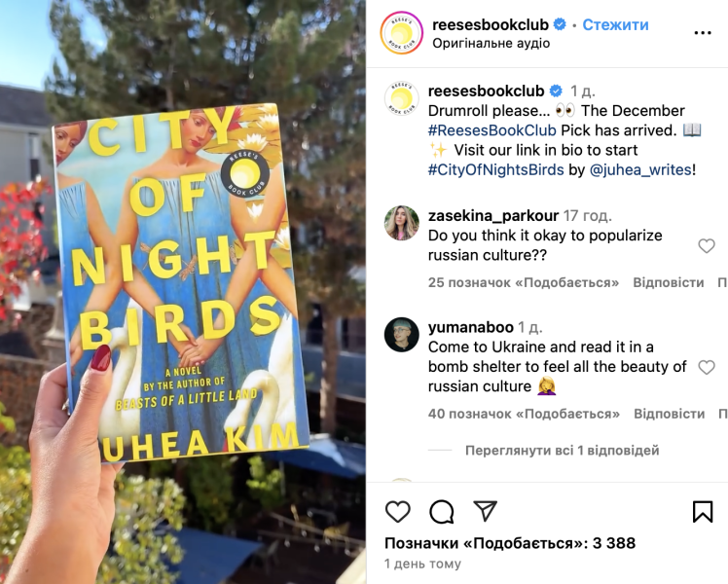Open yumanaboo's profile picture
The width and height of the screenshot is (728, 584).
(402, 335)
